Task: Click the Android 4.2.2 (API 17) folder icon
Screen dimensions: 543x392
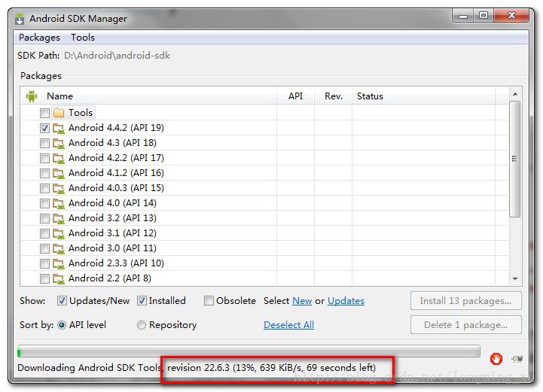Action: (59, 159)
